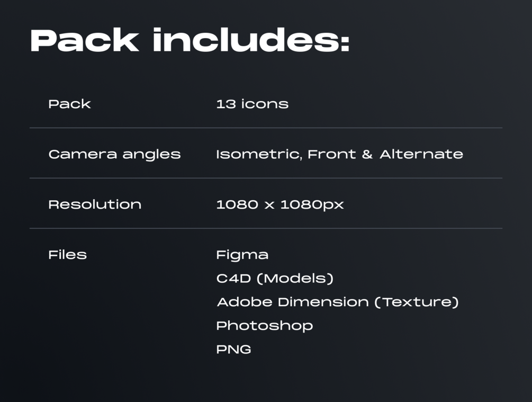Select the 'Files' row label
Viewport: 532px width, 402px height.
click(68, 255)
